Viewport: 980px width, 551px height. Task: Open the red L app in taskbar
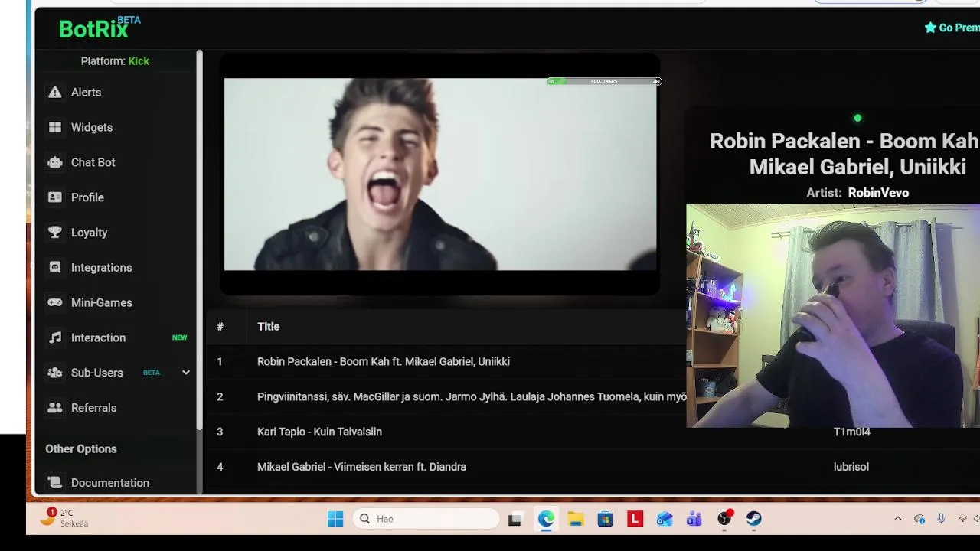click(x=635, y=519)
